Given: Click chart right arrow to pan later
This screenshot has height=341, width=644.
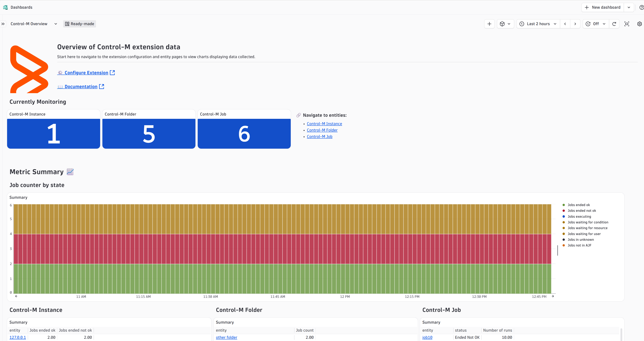Looking at the screenshot, I should 553,296.
